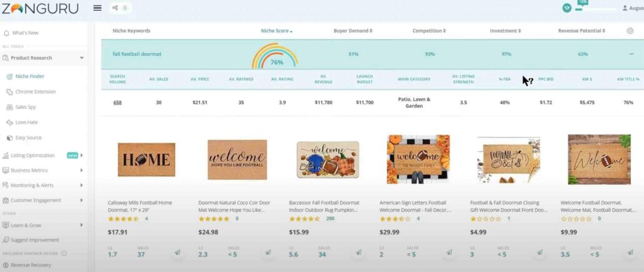Click the $1.72 PPC bid value
Screen dimensions: 644x272
click(546, 103)
